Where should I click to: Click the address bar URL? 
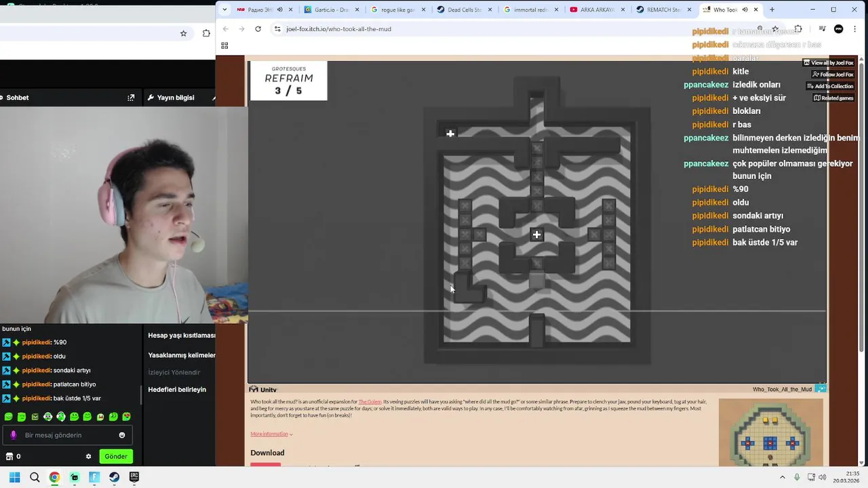click(x=338, y=29)
